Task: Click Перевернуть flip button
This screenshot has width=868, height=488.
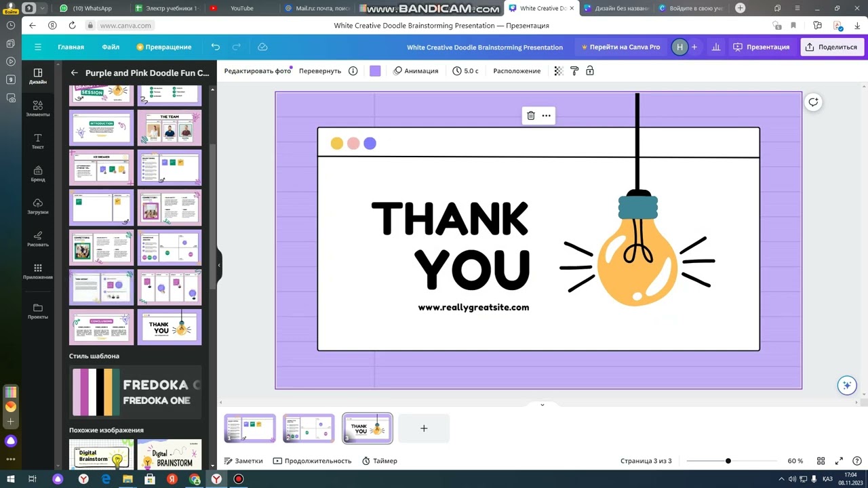Action: (x=320, y=70)
